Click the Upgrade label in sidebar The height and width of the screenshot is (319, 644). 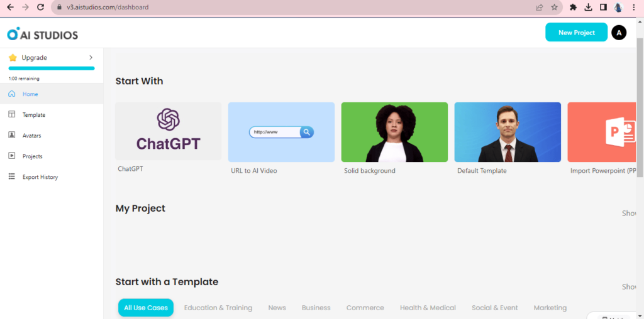[x=34, y=58]
